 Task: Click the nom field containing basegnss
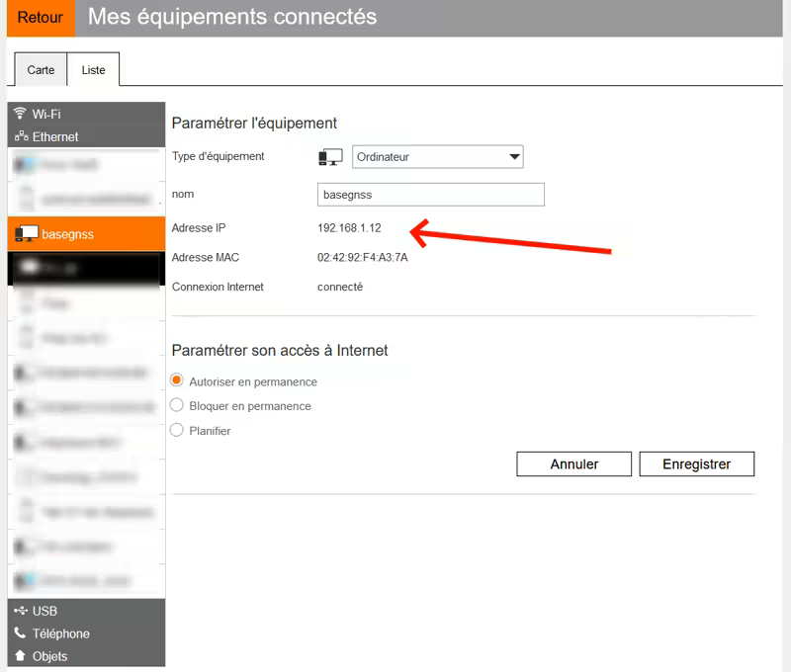click(x=430, y=195)
